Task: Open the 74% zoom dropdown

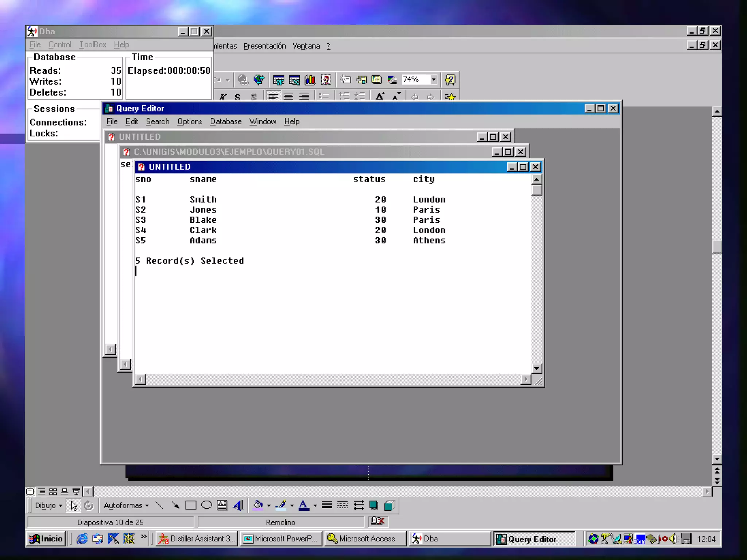Action: [x=433, y=80]
